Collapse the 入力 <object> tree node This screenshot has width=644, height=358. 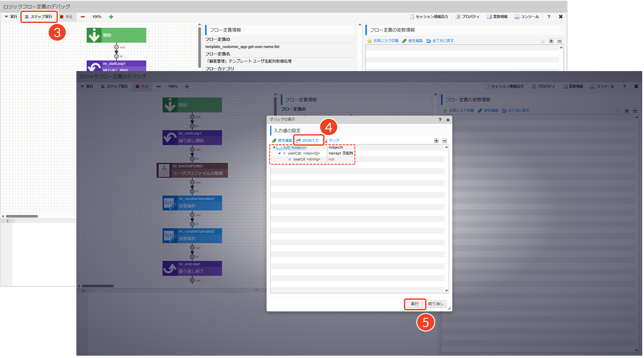tap(274, 147)
